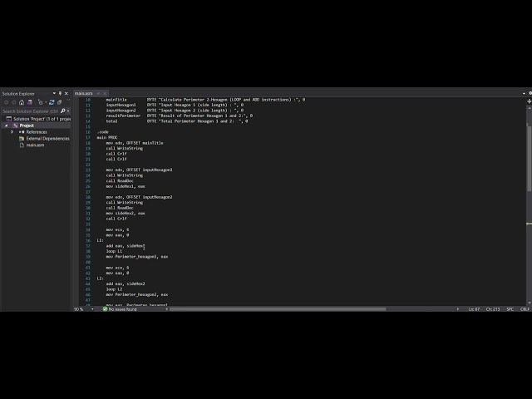
Task: Click the green No issues found indicator
Action: [x=120, y=309]
